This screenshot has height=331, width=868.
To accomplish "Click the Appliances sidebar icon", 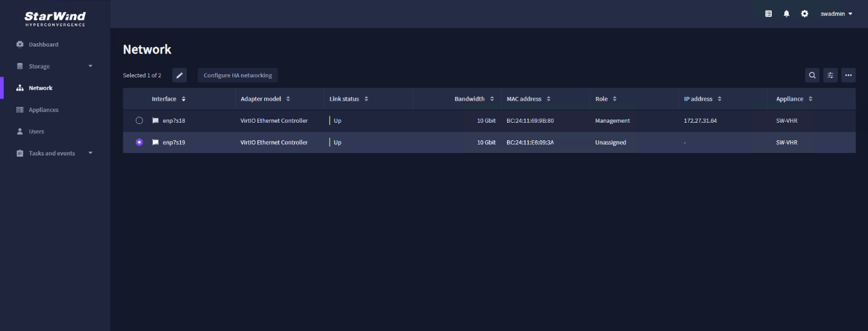I will click(20, 110).
